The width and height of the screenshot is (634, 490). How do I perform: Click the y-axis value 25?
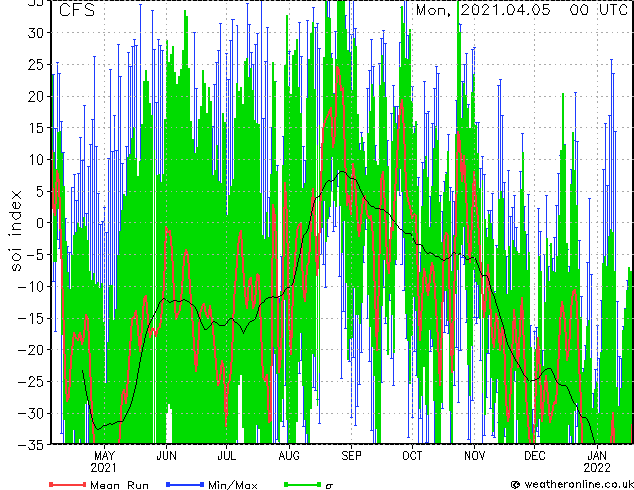(37, 64)
